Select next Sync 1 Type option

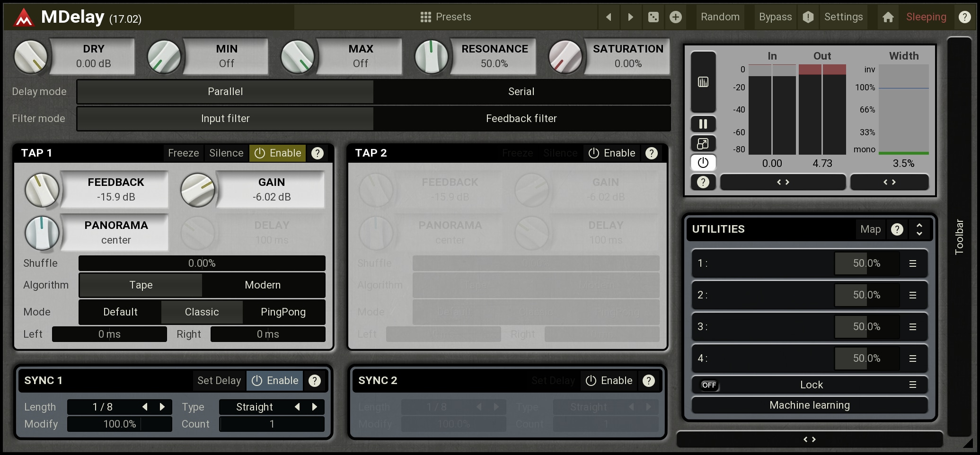click(x=315, y=407)
